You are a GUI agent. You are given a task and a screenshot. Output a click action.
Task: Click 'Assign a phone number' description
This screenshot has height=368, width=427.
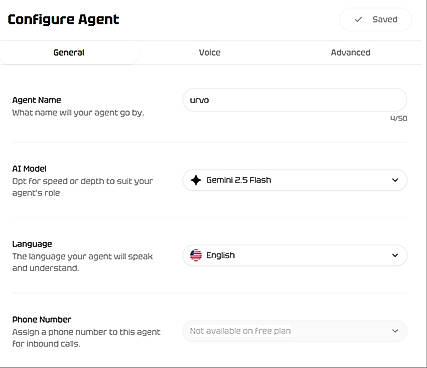(86, 338)
